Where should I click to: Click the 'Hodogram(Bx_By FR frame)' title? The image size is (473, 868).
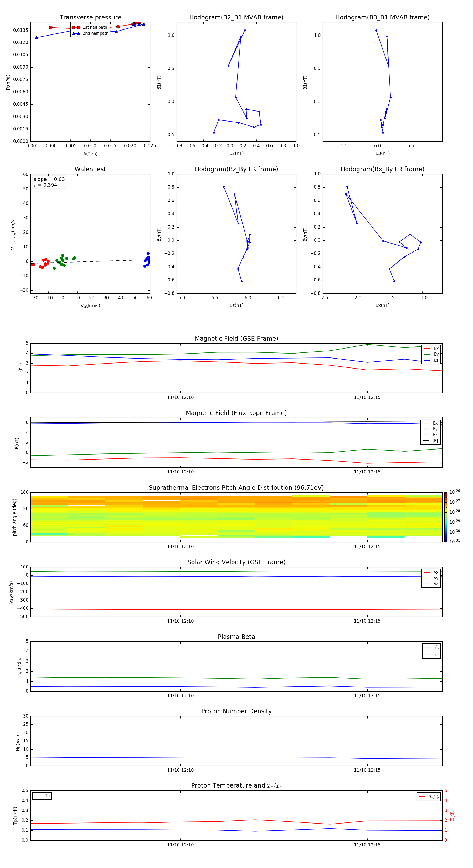[x=382, y=169]
